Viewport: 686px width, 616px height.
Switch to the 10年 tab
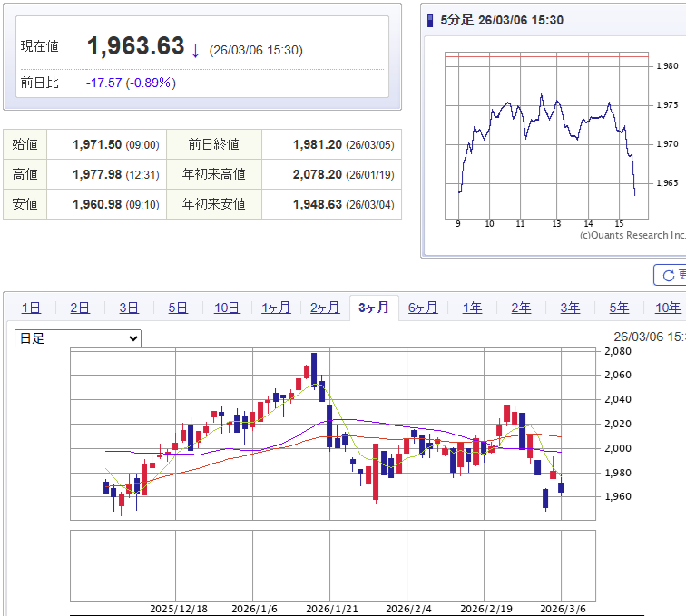coord(667,308)
